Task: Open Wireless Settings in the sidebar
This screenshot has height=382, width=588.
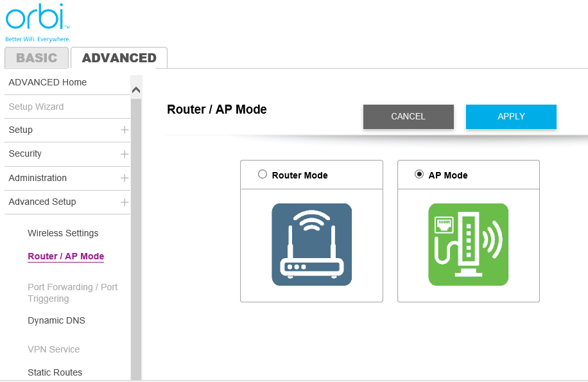Action: pyautogui.click(x=63, y=233)
